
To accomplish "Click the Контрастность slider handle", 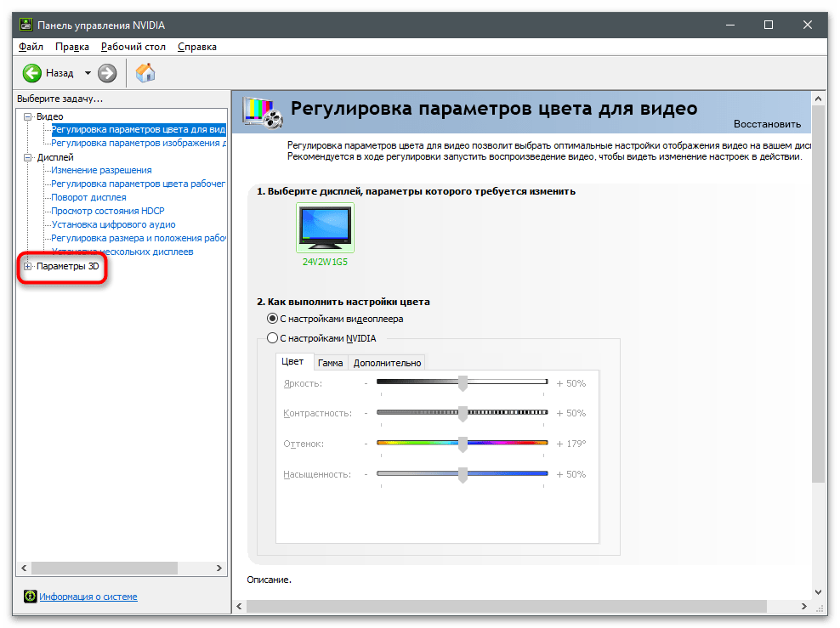I will (463, 413).
